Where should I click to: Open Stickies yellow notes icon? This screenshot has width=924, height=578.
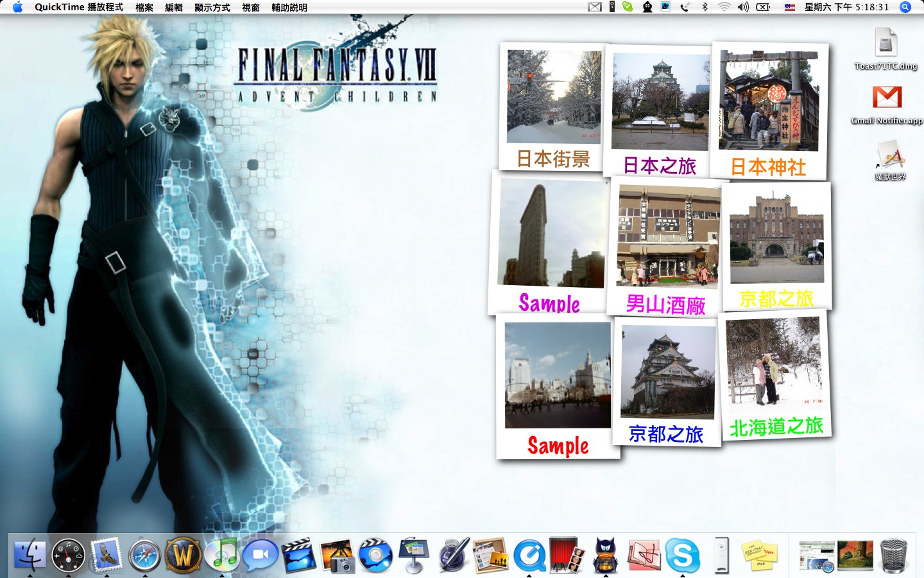tap(760, 555)
